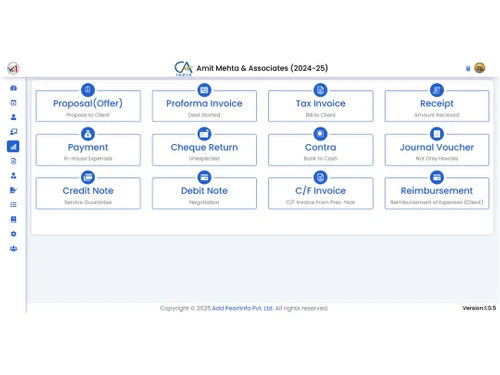The width and height of the screenshot is (500, 375).
Task: Click the round icon above Reimbursement
Action: (437, 177)
